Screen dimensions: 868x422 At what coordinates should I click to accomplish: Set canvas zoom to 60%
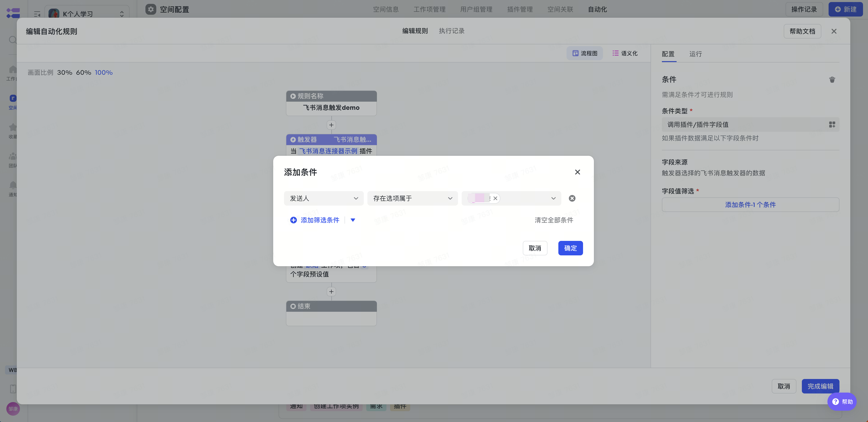click(84, 72)
